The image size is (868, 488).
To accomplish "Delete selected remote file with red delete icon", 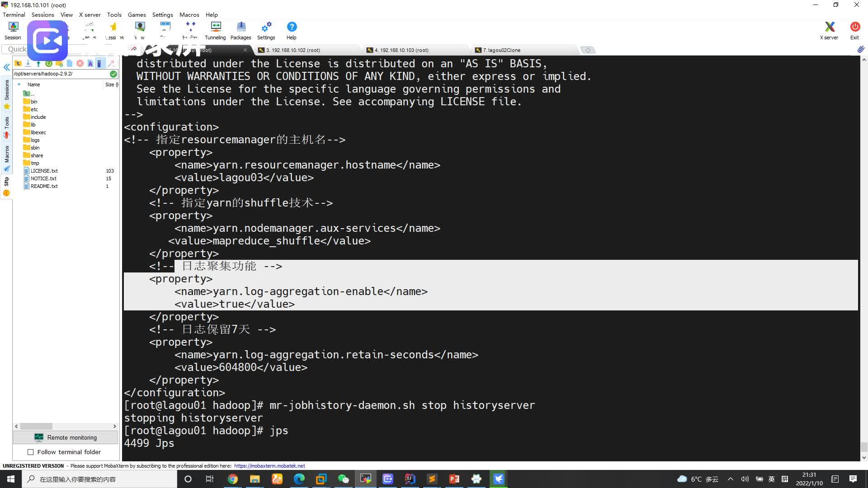I will point(80,63).
